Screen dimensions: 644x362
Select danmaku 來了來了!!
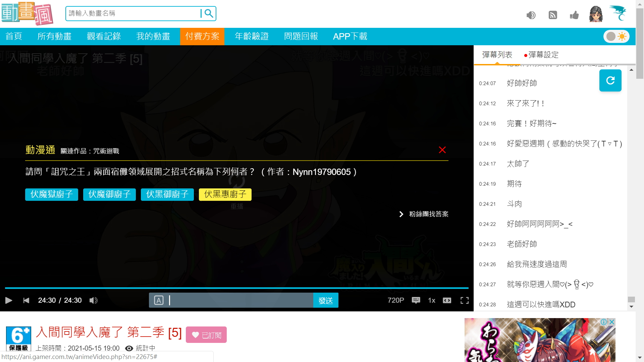(525, 103)
